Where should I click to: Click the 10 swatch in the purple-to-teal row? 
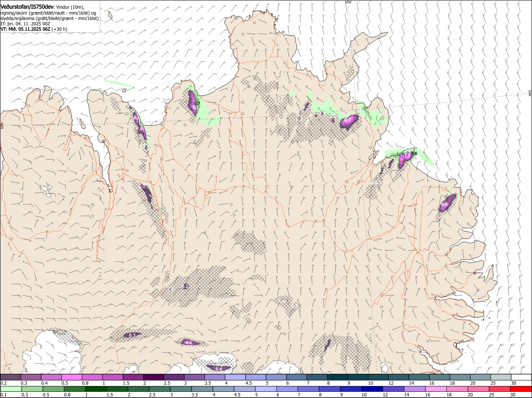pyautogui.click(x=378, y=377)
